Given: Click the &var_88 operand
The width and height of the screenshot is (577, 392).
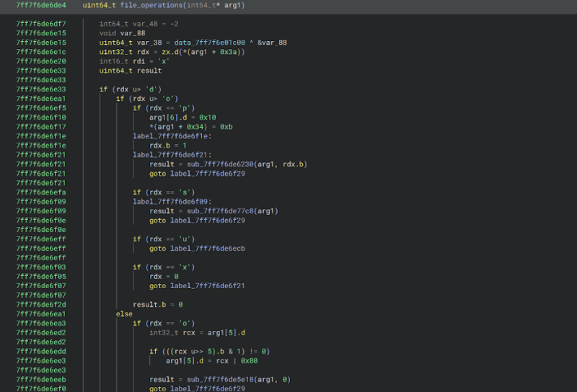Looking at the screenshot, I should (272, 43).
